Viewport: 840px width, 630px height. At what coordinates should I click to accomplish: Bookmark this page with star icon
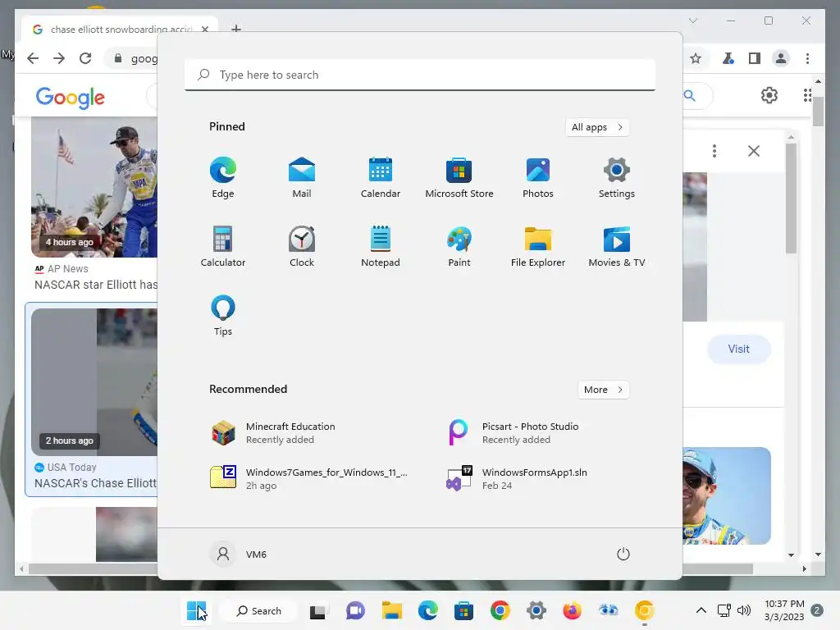point(696,58)
